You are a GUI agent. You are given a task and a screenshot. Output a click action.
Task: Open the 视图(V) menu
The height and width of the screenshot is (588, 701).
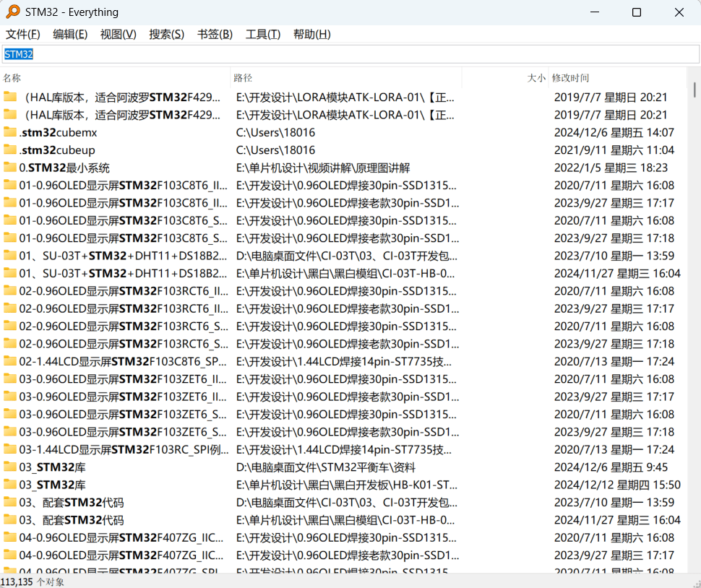coord(118,34)
